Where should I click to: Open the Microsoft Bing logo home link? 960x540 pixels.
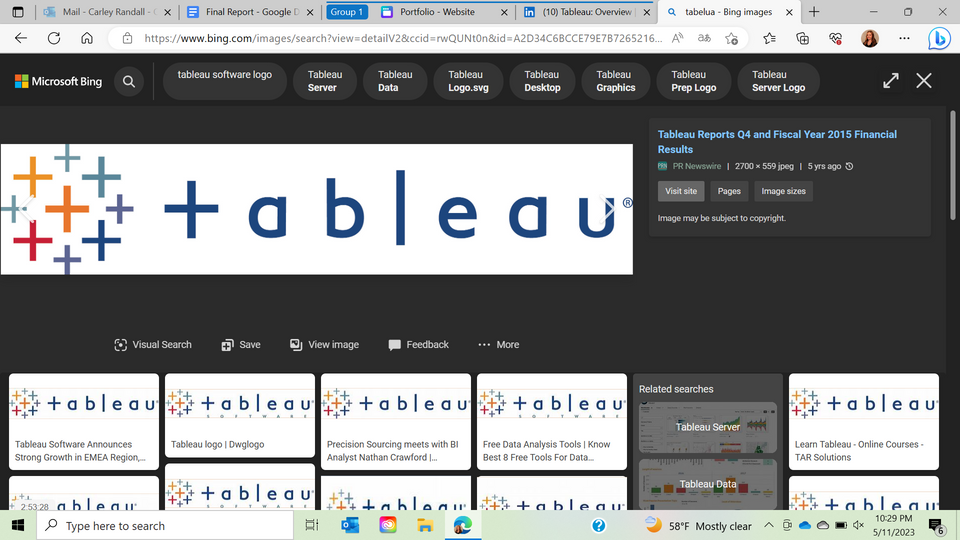tap(59, 81)
